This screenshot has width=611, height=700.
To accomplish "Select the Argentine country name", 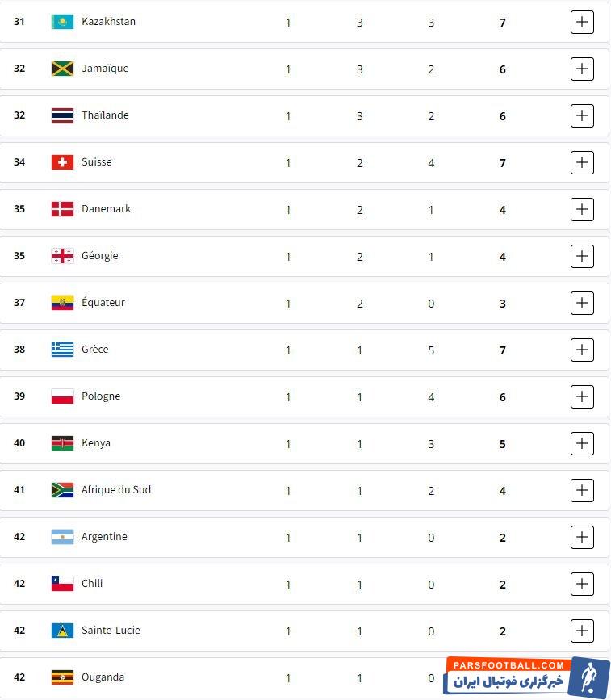I will tap(104, 537).
